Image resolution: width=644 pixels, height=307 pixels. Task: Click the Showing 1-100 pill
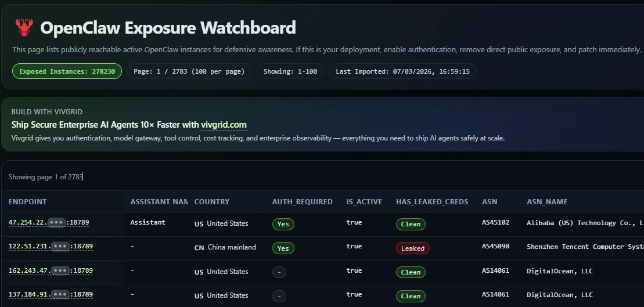[290, 71]
